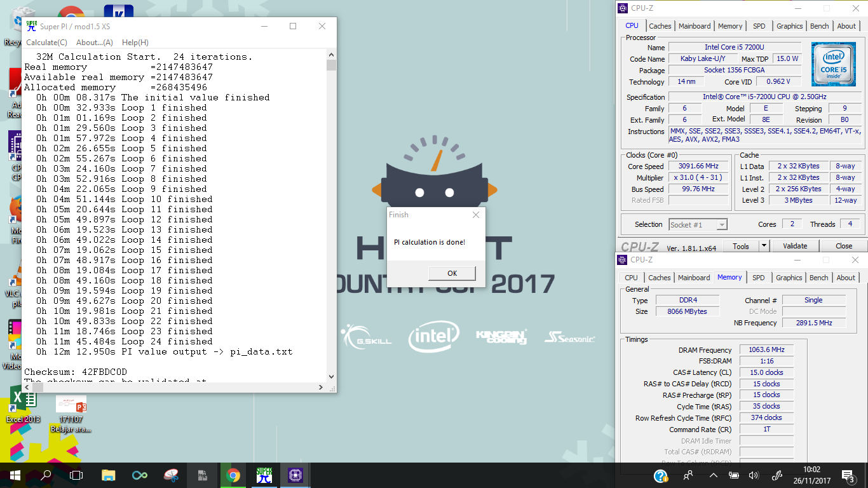This screenshot has height=488, width=868.
Task: Open Task View on taskbar
Action: click(76, 475)
